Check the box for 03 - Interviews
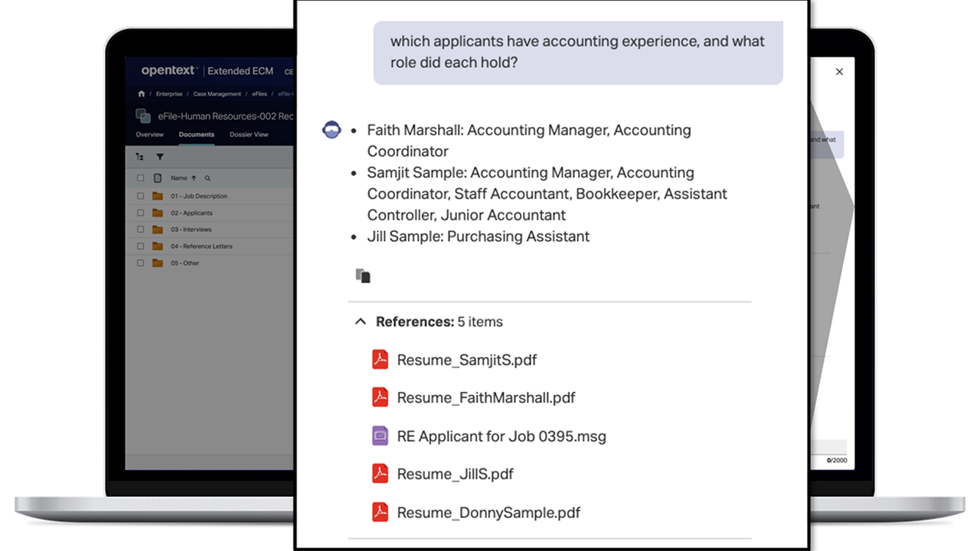Viewport: 980px width, 551px height. (140, 230)
